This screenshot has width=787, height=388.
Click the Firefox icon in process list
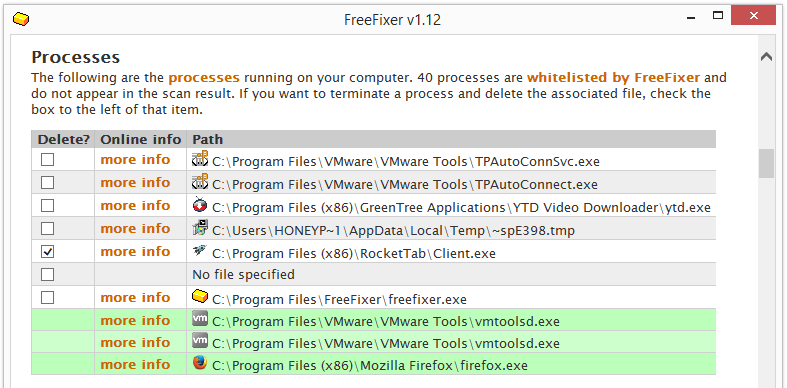[x=200, y=363]
